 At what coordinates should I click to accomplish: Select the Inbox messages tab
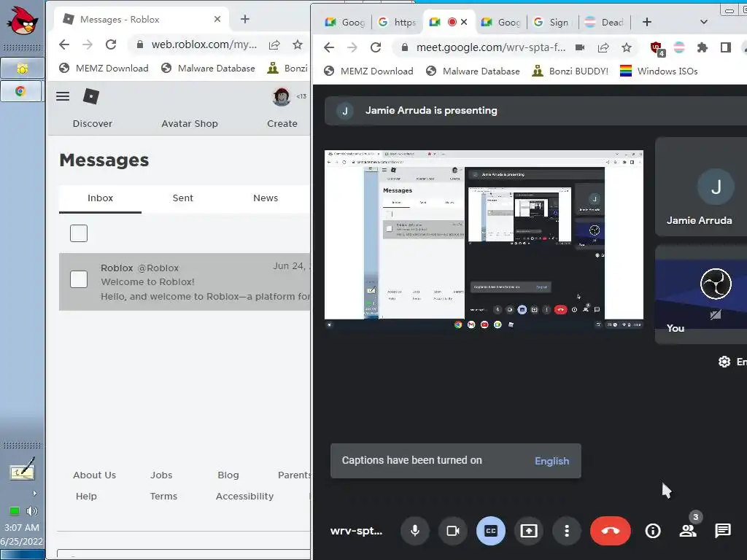click(x=100, y=198)
